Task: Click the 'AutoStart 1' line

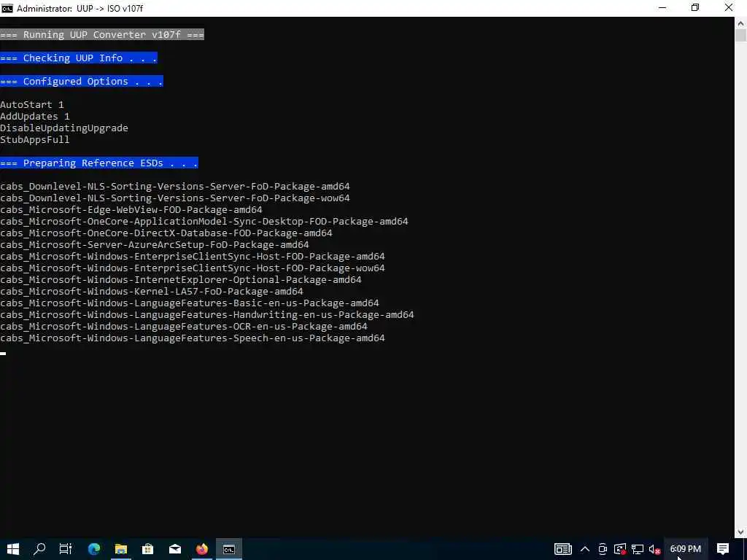Action: 32,104
